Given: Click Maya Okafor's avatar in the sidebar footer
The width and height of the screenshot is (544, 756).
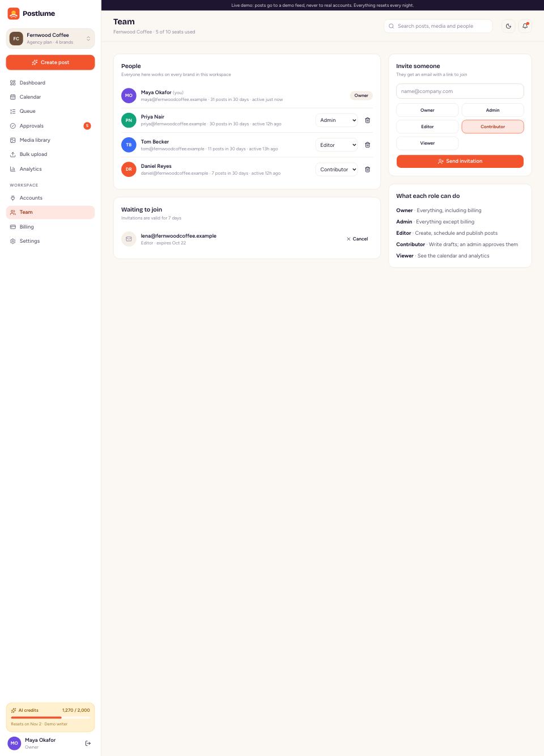Looking at the screenshot, I should click(x=14, y=743).
